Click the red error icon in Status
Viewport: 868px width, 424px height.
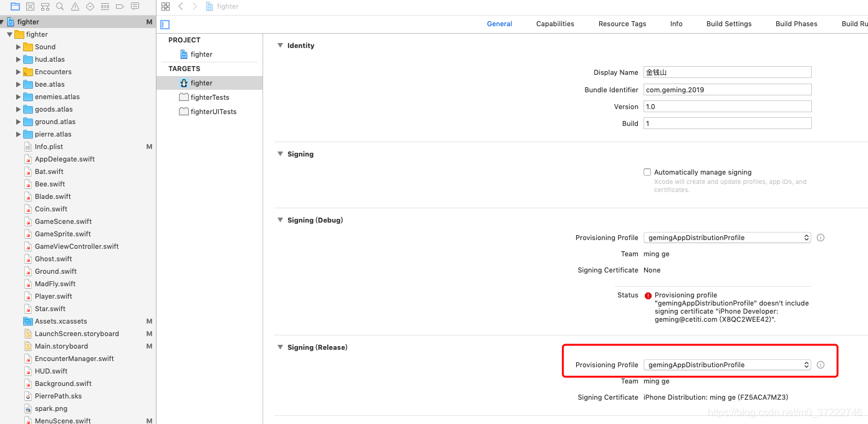(x=649, y=296)
